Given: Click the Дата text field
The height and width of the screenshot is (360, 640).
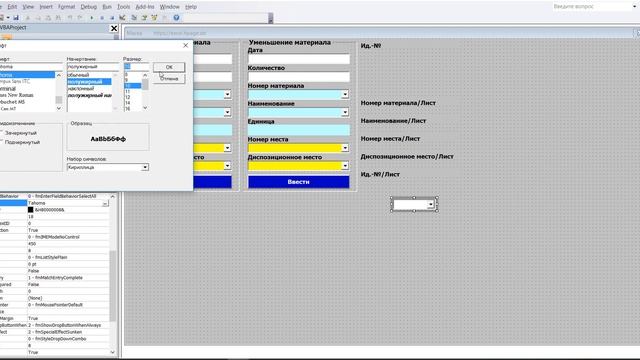Looking at the screenshot, I should tap(298, 59).
